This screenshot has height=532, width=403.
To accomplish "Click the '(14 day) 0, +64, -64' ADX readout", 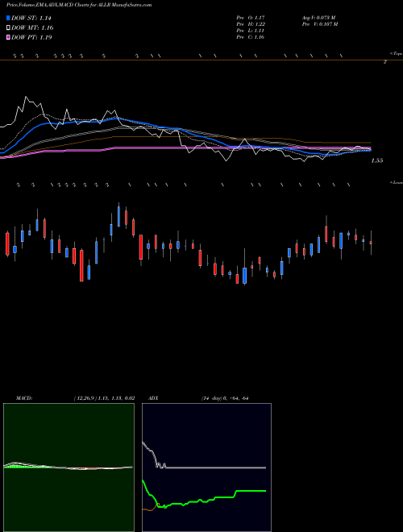I will [225, 398].
